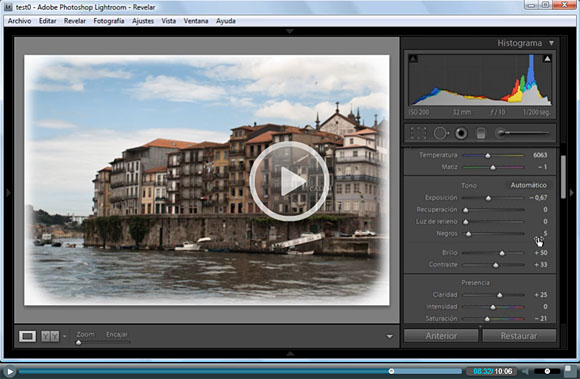Click play in the video player bar
The height and width of the screenshot is (379, 580).
(x=10, y=371)
